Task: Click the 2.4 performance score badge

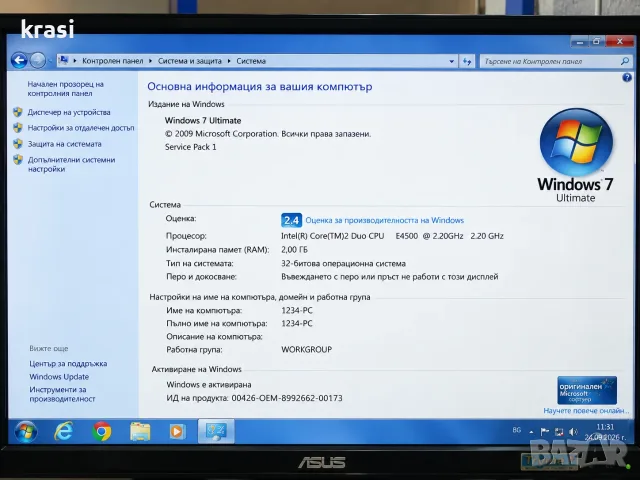Action: (291, 220)
